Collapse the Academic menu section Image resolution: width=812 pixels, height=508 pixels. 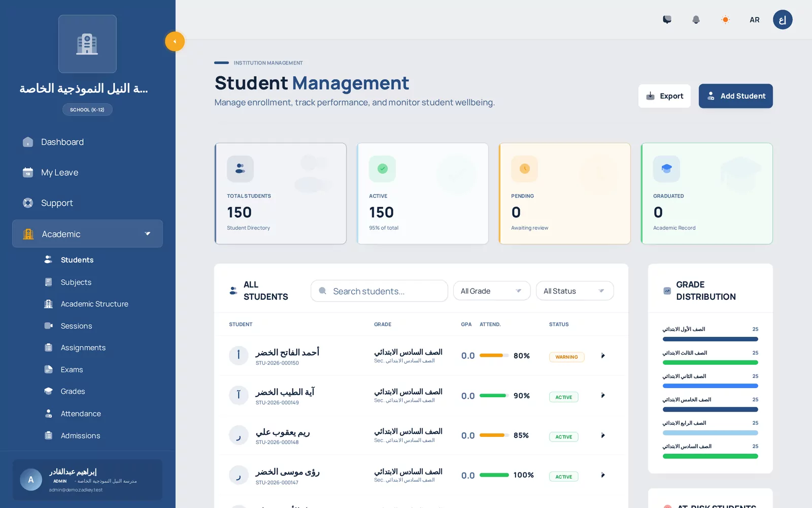click(x=87, y=234)
